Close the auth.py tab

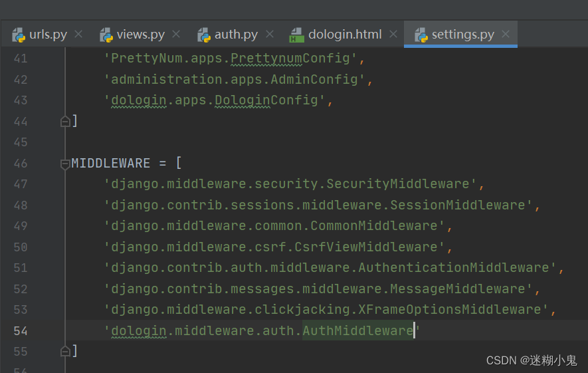(x=270, y=34)
